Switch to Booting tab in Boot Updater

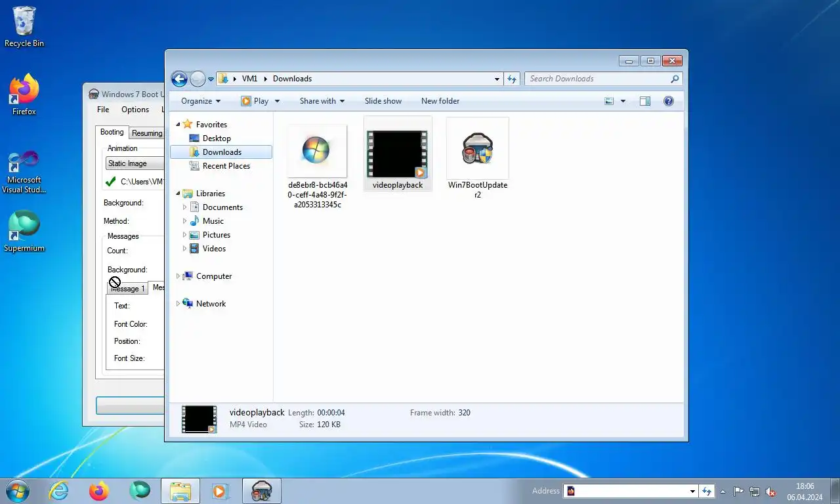112,132
